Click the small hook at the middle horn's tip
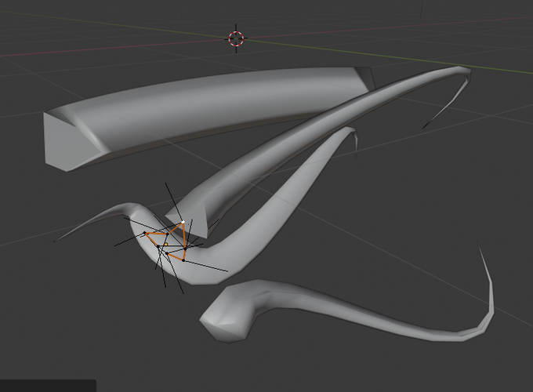This screenshot has width=533, height=392. [355, 143]
